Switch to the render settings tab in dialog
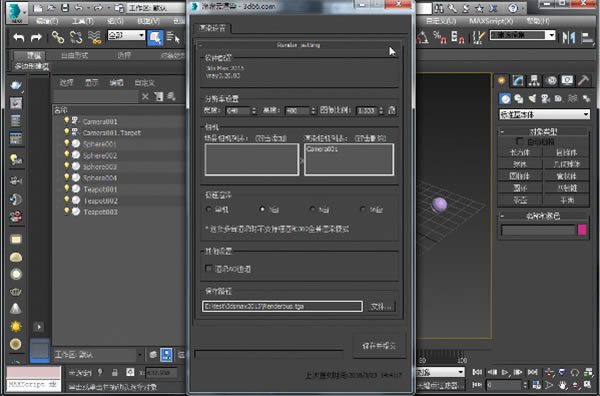This screenshot has width=600, height=396. [x=213, y=28]
